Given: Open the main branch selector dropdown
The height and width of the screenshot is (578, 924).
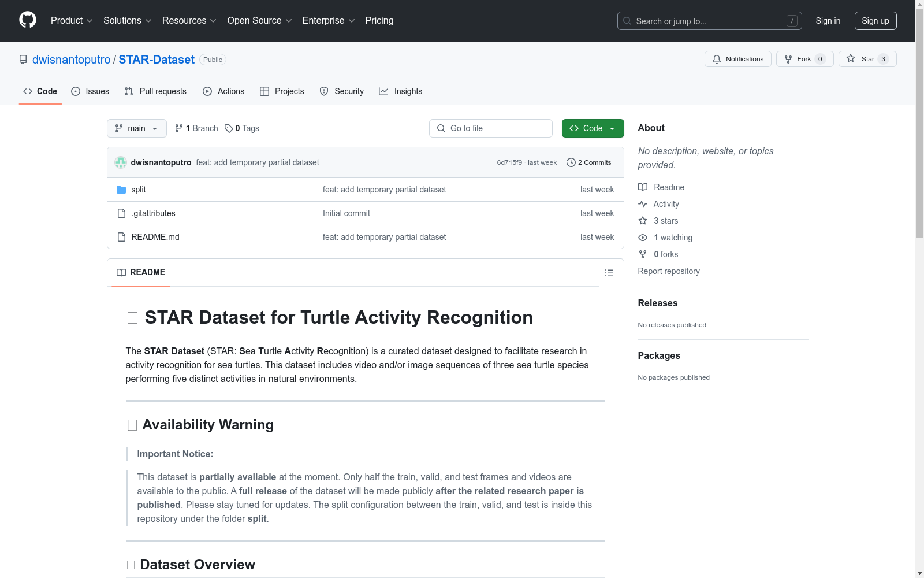Looking at the screenshot, I should pyautogui.click(x=137, y=128).
